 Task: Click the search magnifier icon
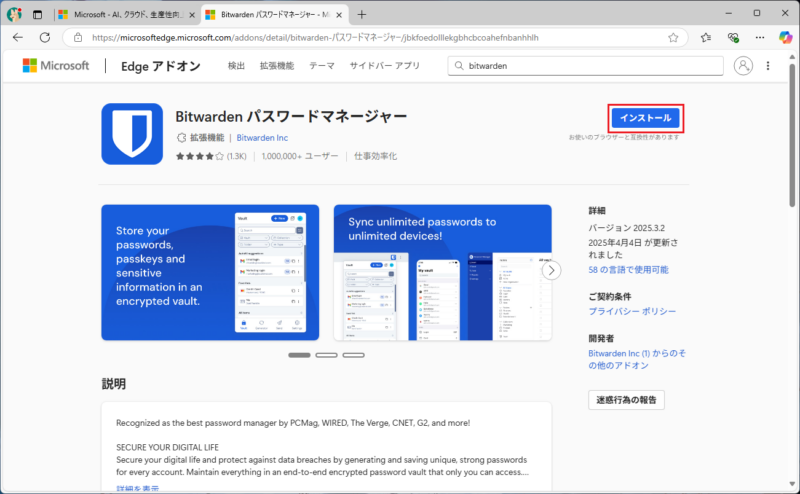click(x=459, y=66)
